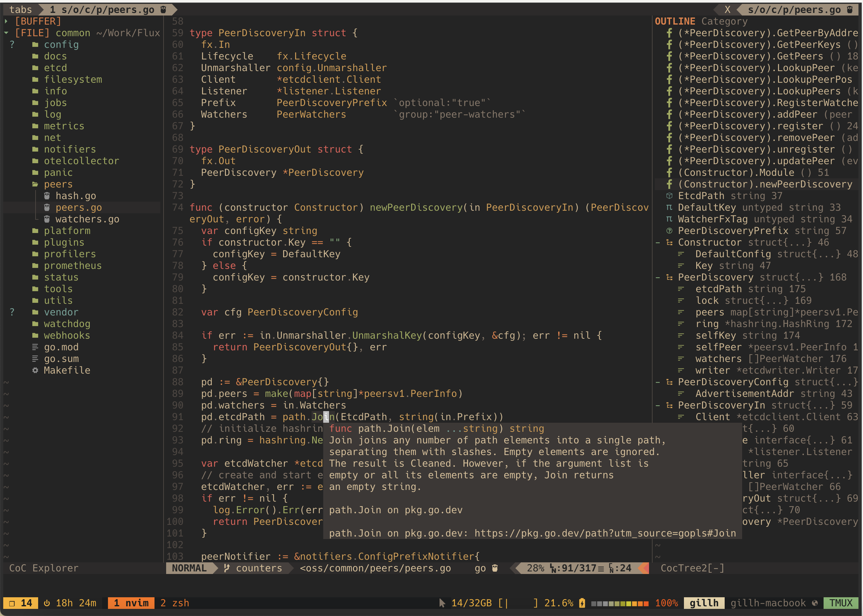
Task: Open watchers.go in the file explorer
Action: tap(87, 219)
